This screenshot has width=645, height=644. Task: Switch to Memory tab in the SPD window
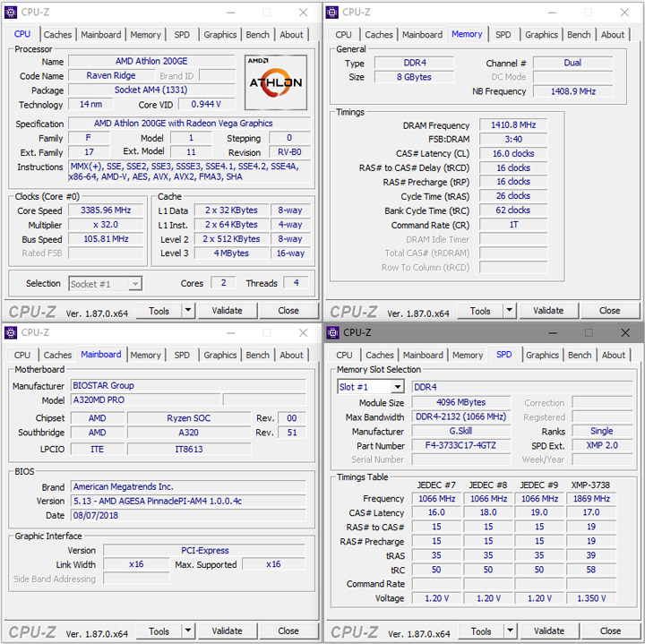pos(468,355)
